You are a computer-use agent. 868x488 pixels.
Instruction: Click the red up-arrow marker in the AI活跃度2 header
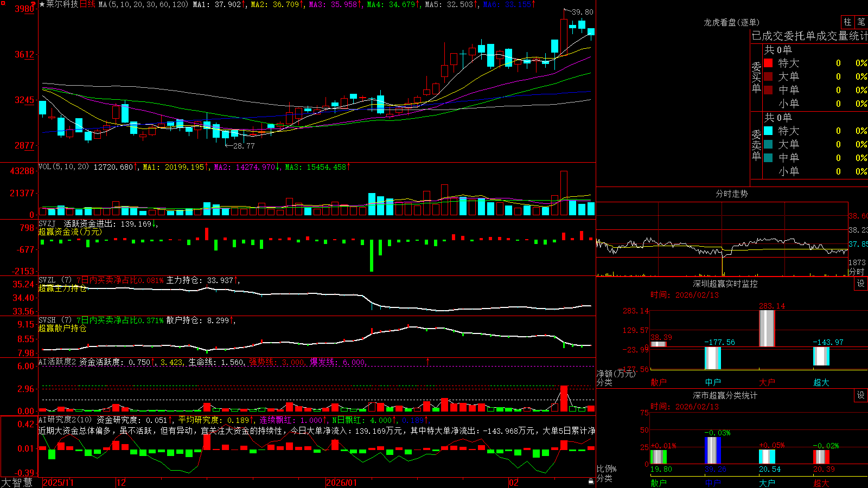tap(428, 362)
